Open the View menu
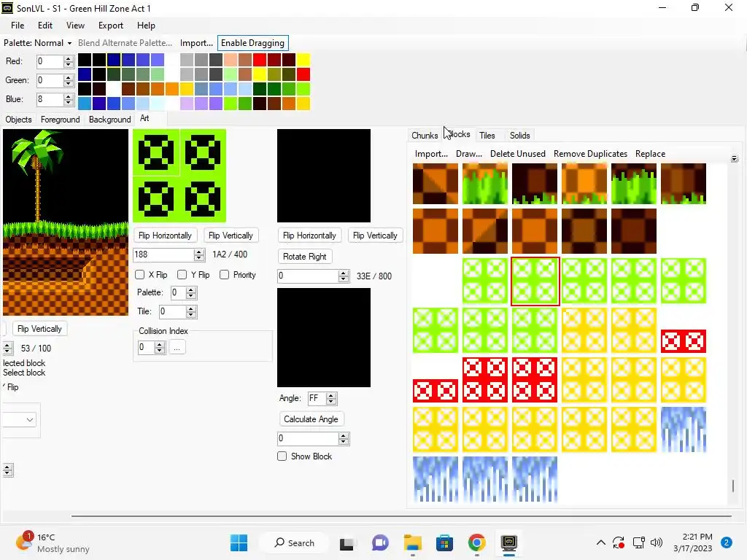This screenshot has height=560, width=747. pyautogui.click(x=75, y=26)
